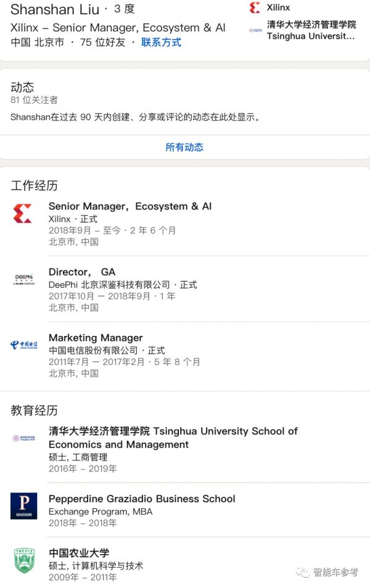
Task: Click the 清华大学经济管理学院 link at top right
Action: coord(311,25)
